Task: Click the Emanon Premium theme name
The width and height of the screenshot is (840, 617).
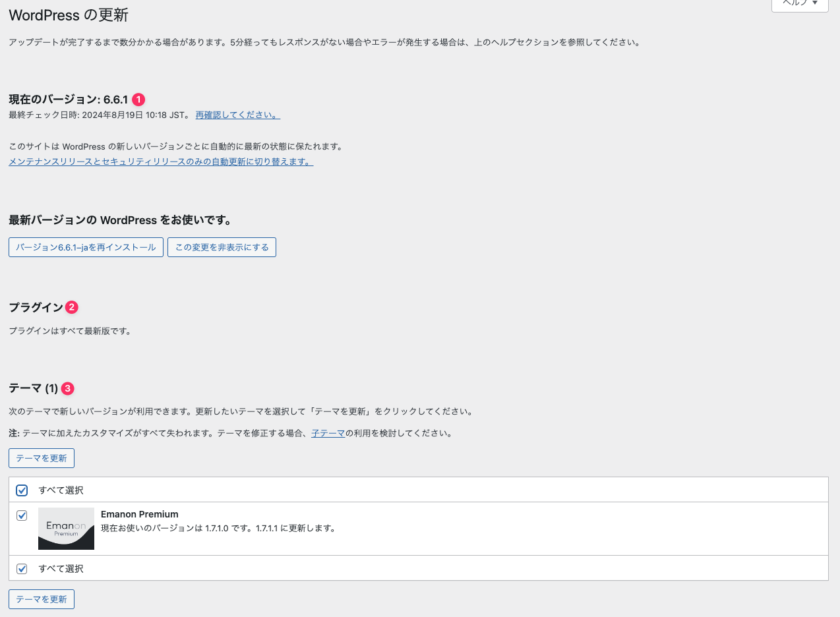Action: click(139, 514)
